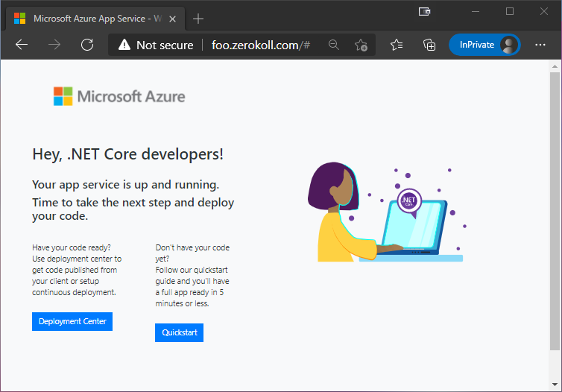Click the vertical scrollbar thumb
Screen dimensions: 562x392
[555, 211]
